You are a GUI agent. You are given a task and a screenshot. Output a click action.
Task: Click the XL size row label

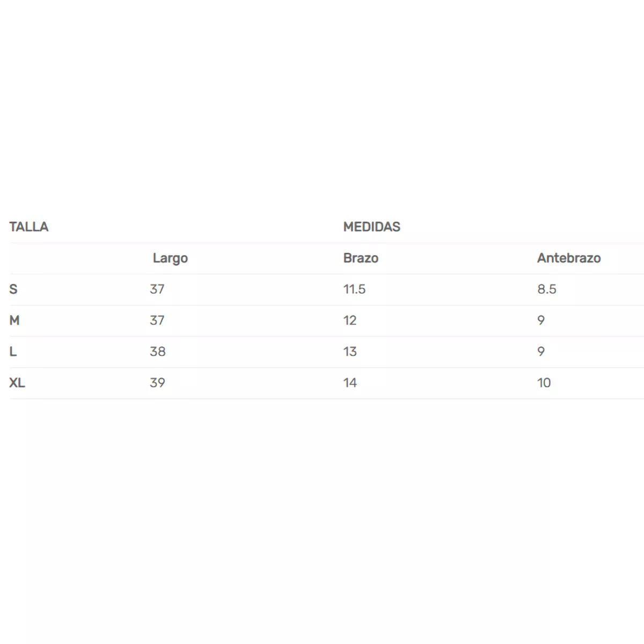click(x=17, y=383)
